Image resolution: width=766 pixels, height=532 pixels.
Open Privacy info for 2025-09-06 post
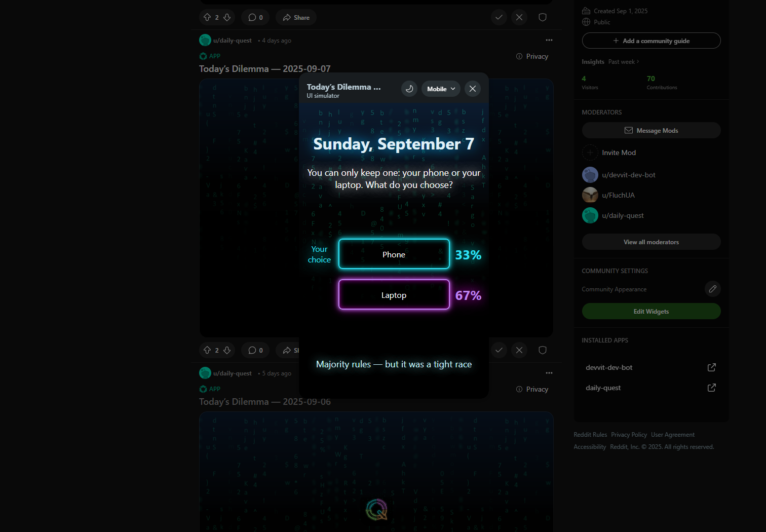click(532, 389)
